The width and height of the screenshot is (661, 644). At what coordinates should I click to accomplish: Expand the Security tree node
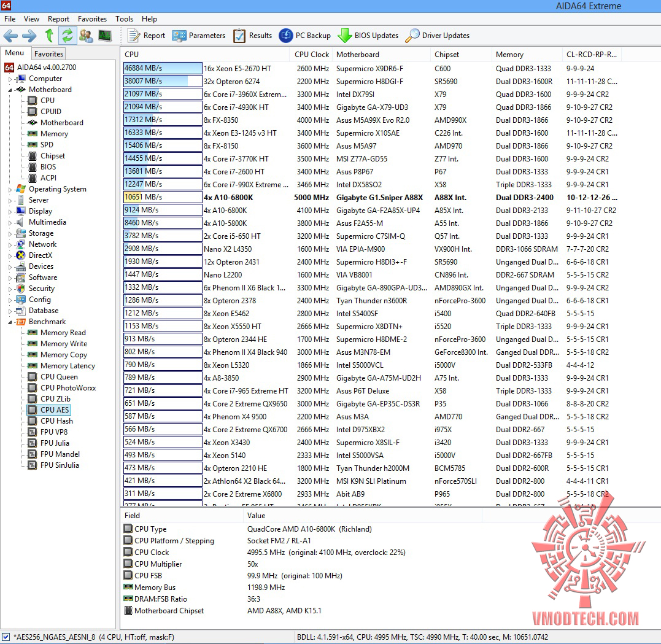point(10,289)
